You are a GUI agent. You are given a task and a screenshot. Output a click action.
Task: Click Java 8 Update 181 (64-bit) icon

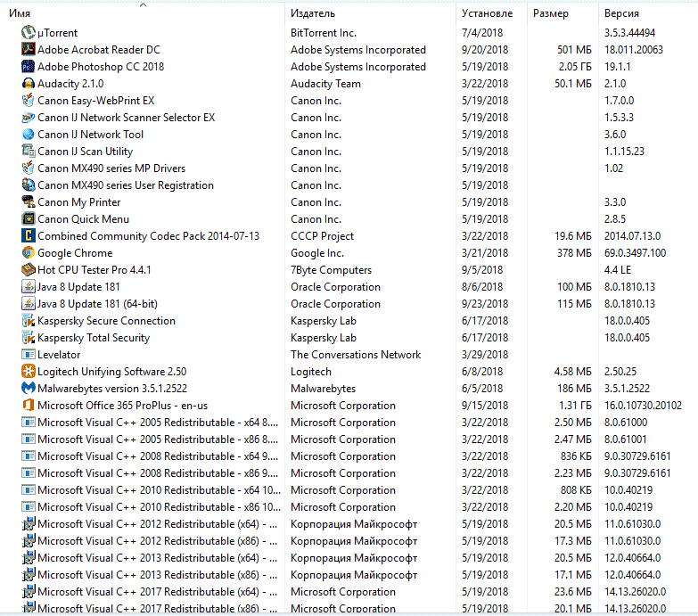[28, 303]
